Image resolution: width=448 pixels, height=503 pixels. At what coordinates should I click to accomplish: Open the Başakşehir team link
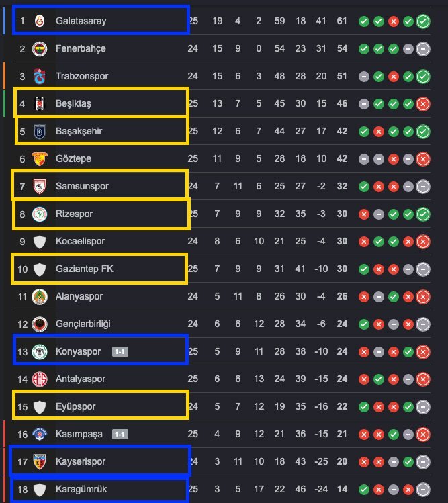(79, 131)
